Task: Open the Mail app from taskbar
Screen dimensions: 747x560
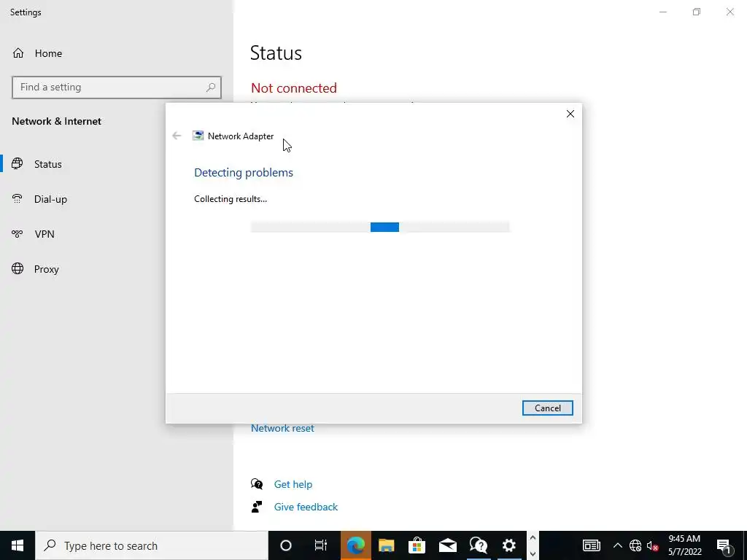Action: pyautogui.click(x=448, y=545)
